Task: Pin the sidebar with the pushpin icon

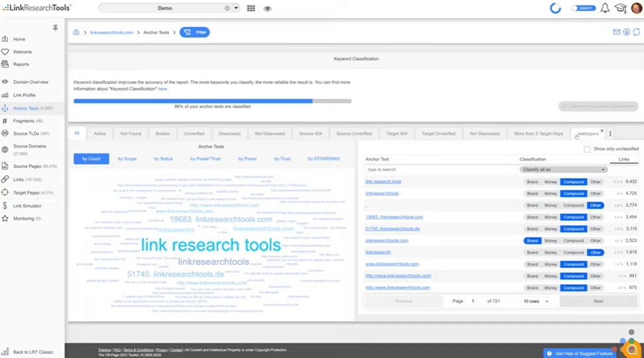Action: 55,28
